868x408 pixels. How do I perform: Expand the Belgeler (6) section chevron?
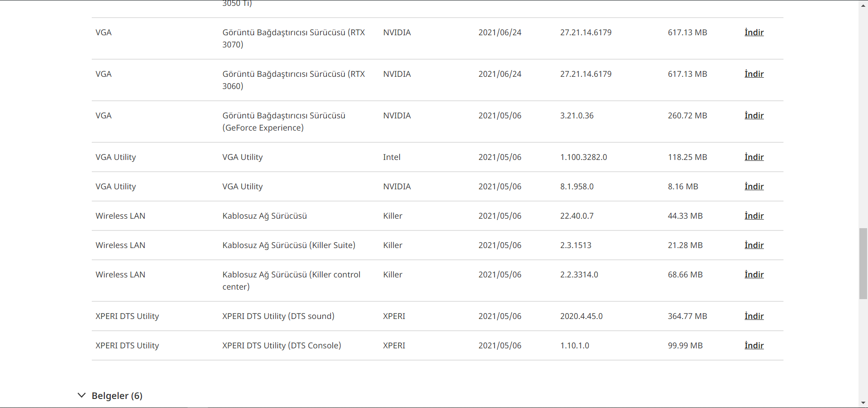(81, 395)
